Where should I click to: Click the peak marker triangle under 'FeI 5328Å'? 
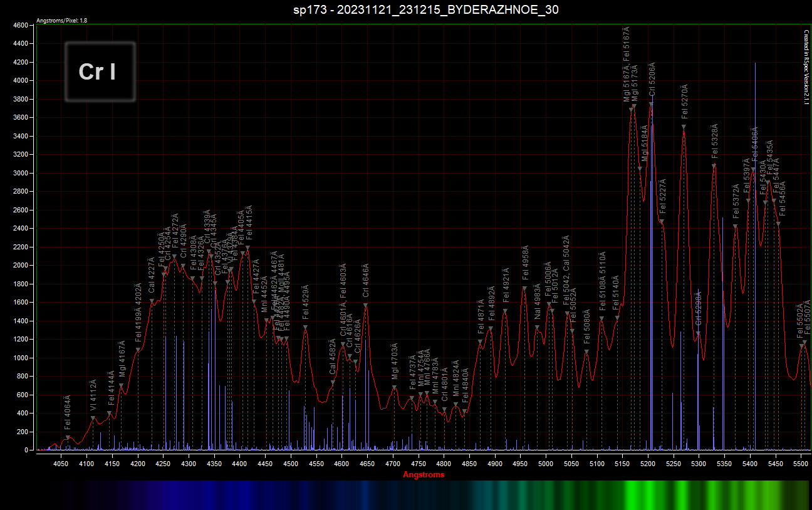tap(714, 166)
